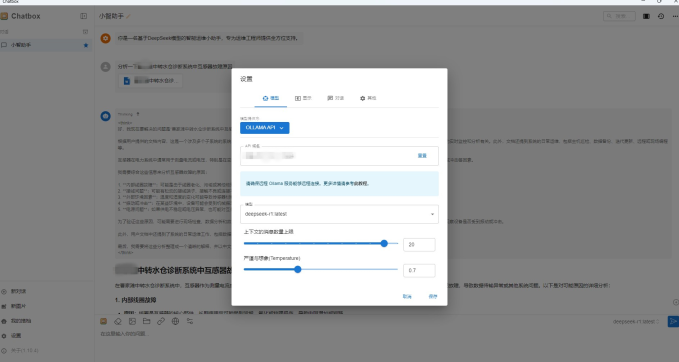Adjust the context message limit slider handle

(x=384, y=243)
